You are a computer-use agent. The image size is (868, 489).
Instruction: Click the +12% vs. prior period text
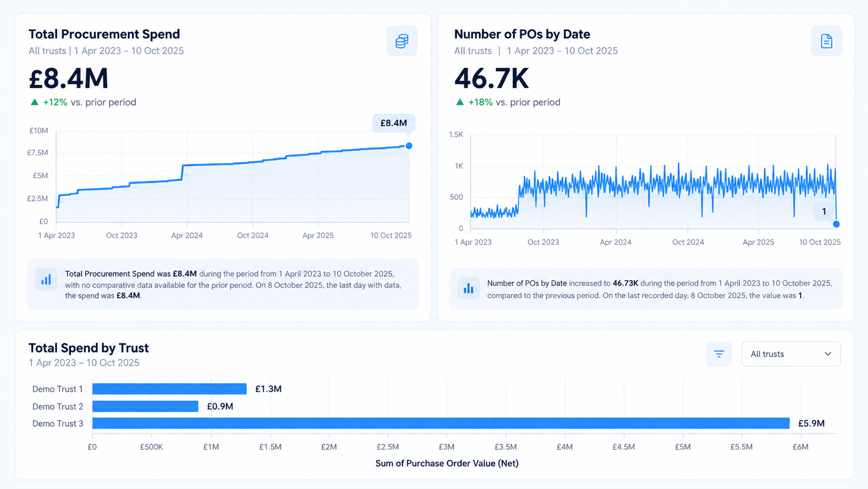pyautogui.click(x=89, y=102)
